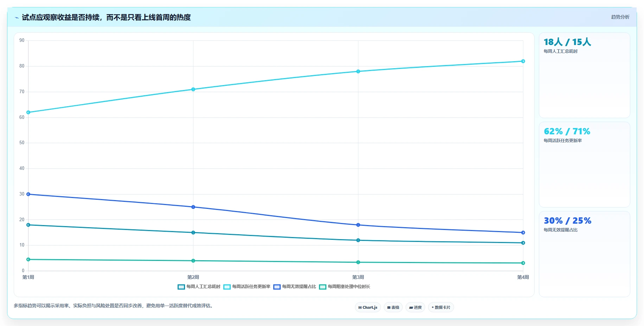Toggle the 每周活跃任务更新率 legend series

click(247, 287)
